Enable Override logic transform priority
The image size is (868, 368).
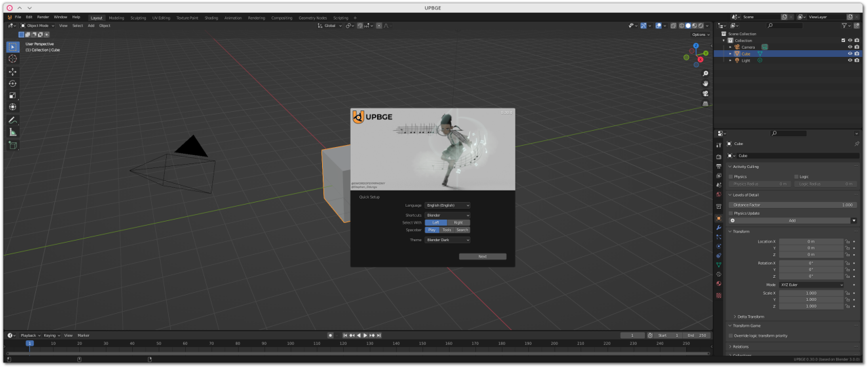731,335
